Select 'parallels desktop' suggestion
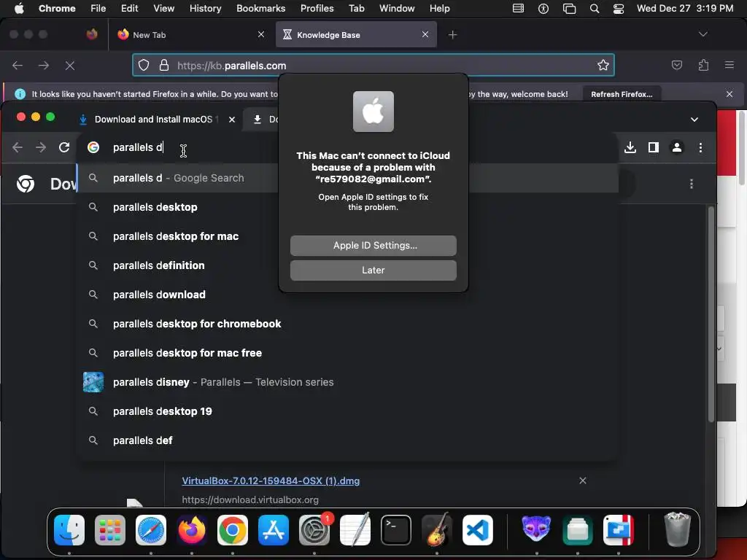The width and height of the screenshot is (747, 560). [348, 207]
